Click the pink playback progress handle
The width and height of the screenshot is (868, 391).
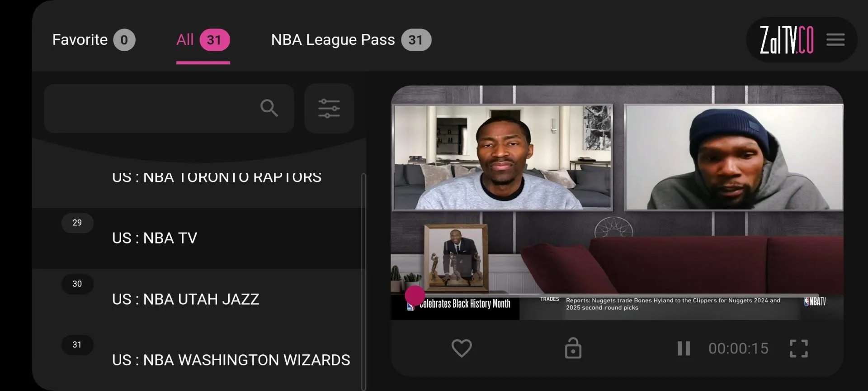[x=415, y=296]
